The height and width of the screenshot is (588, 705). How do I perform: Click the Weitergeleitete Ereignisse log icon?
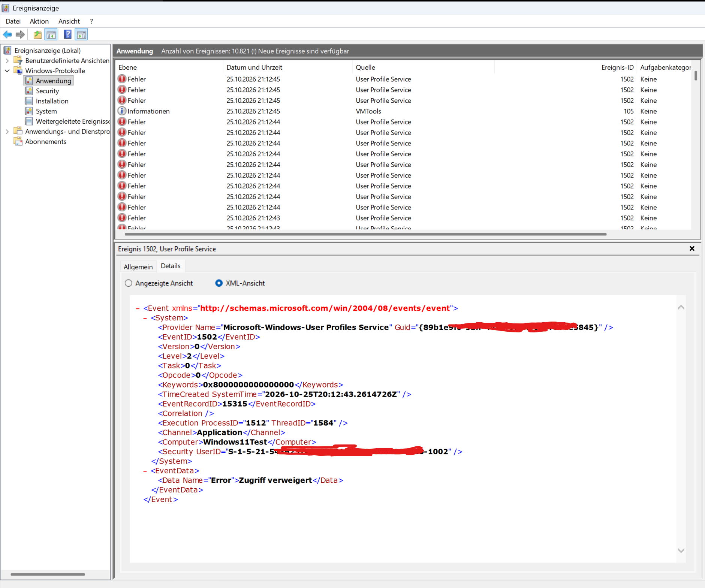[29, 121]
